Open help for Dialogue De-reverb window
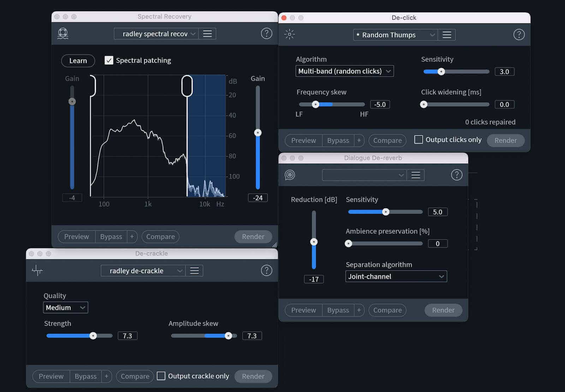Image resolution: width=565 pixels, height=392 pixels. 457,175
